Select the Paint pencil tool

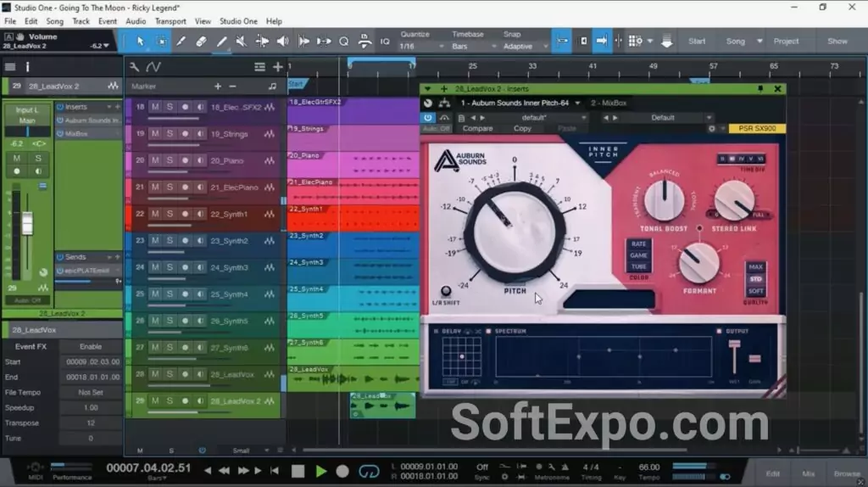(221, 41)
